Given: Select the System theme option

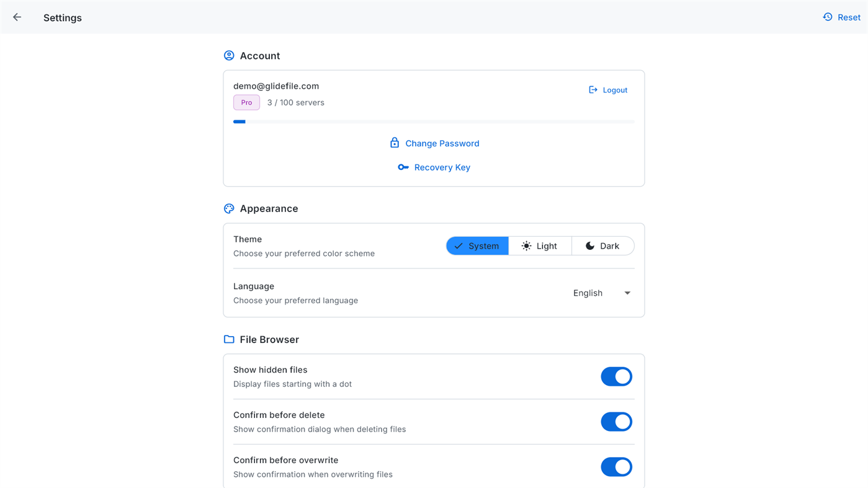Looking at the screenshot, I should tap(477, 246).
